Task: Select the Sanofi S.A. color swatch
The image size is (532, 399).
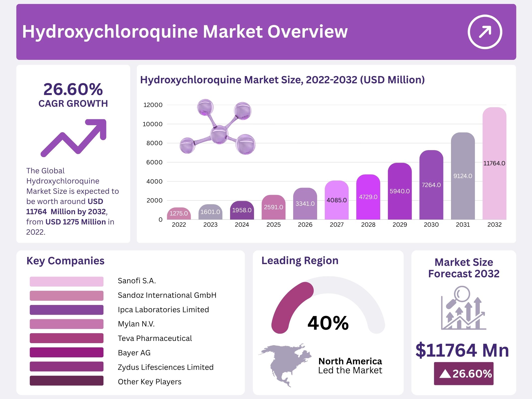Action: pyautogui.click(x=66, y=281)
